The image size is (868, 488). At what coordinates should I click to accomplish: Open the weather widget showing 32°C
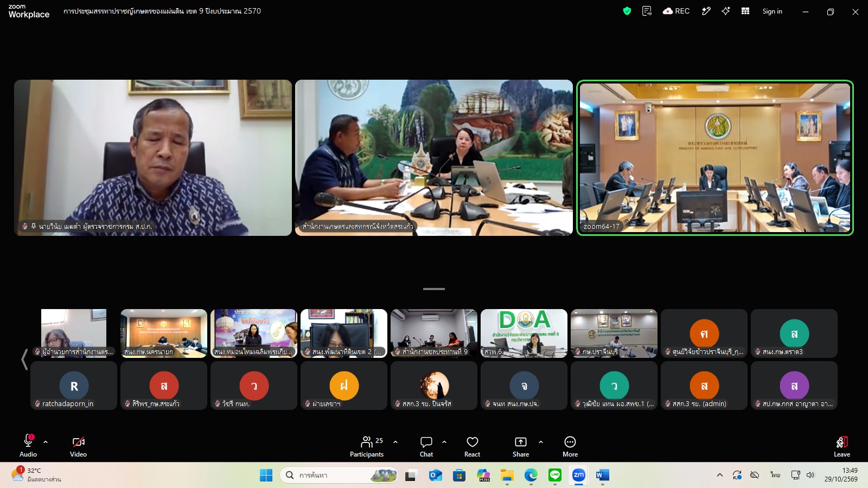[37, 475]
